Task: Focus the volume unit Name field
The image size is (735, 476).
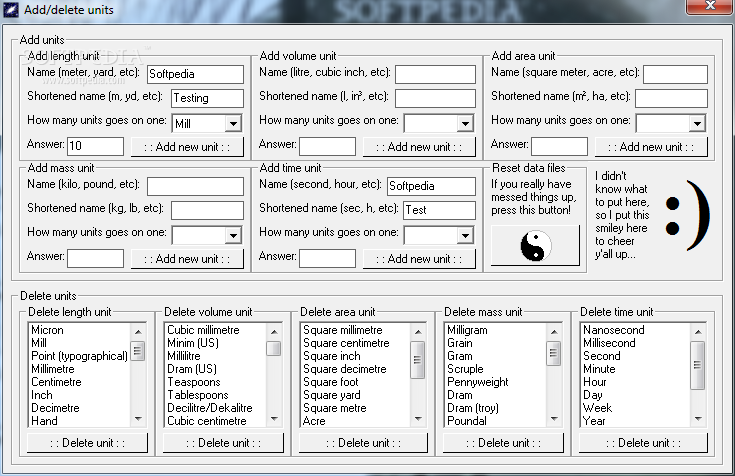Action: click(x=435, y=74)
